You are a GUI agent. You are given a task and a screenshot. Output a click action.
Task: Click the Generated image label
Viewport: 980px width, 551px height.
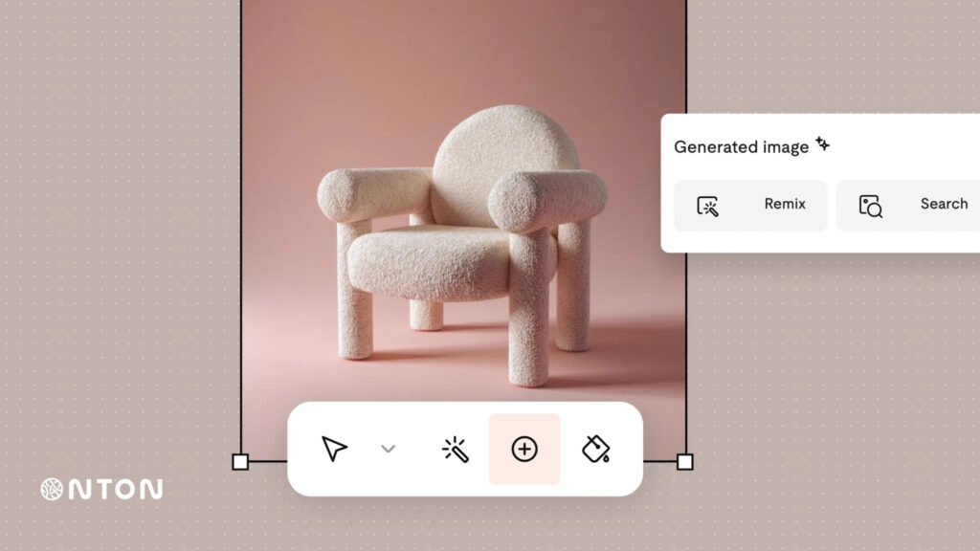(742, 146)
